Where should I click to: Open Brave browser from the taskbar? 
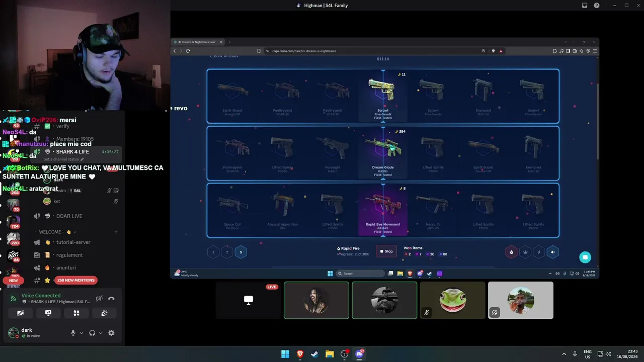point(300,354)
